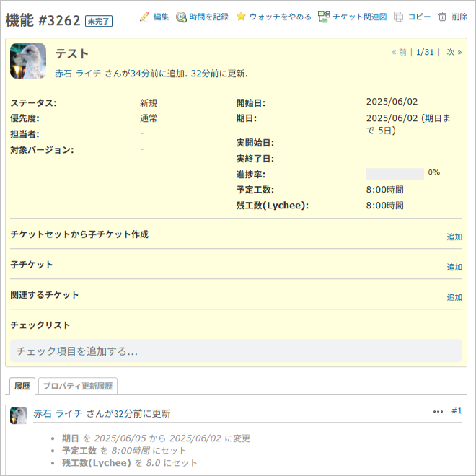Click the 開始日 value 2025/06/02
Viewport: 476px width, 476px height.
[392, 102]
